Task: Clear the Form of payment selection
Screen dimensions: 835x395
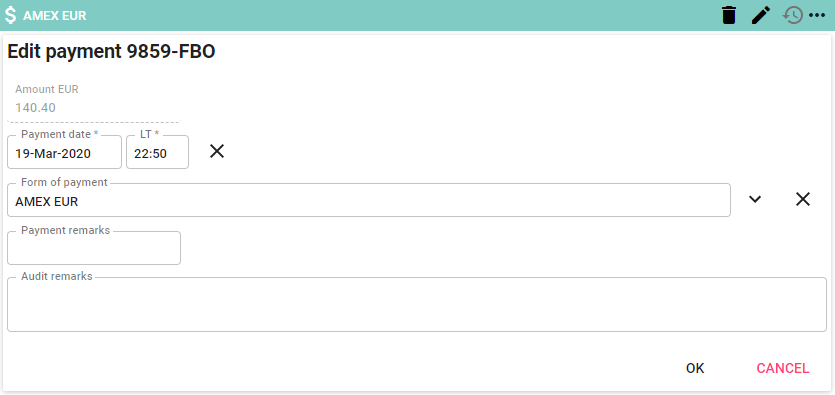Action: point(803,200)
